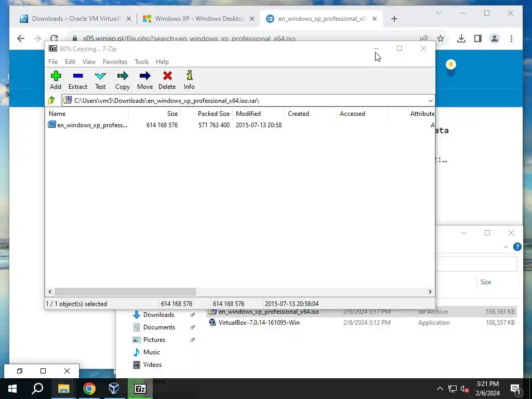Click '1 / 1 object(s) selected' status text

pyautogui.click(x=76, y=303)
